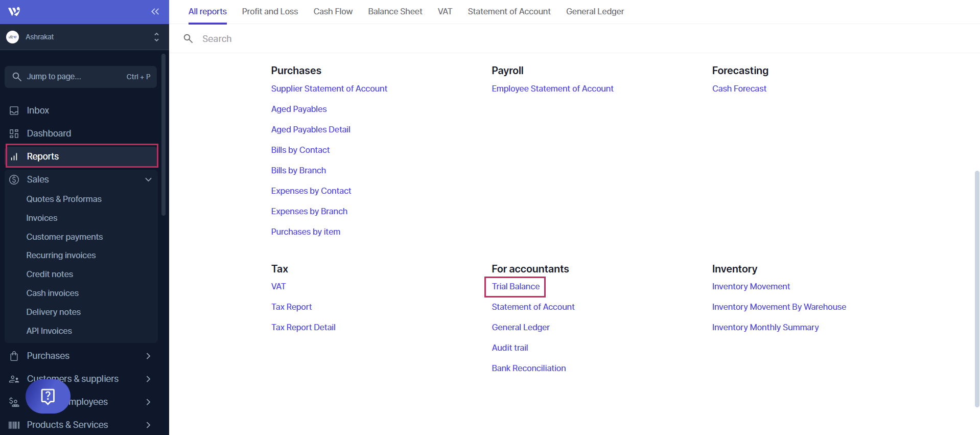Image resolution: width=980 pixels, height=435 pixels.
Task: Click the Purchases shopping bag icon
Action: pos(14,356)
